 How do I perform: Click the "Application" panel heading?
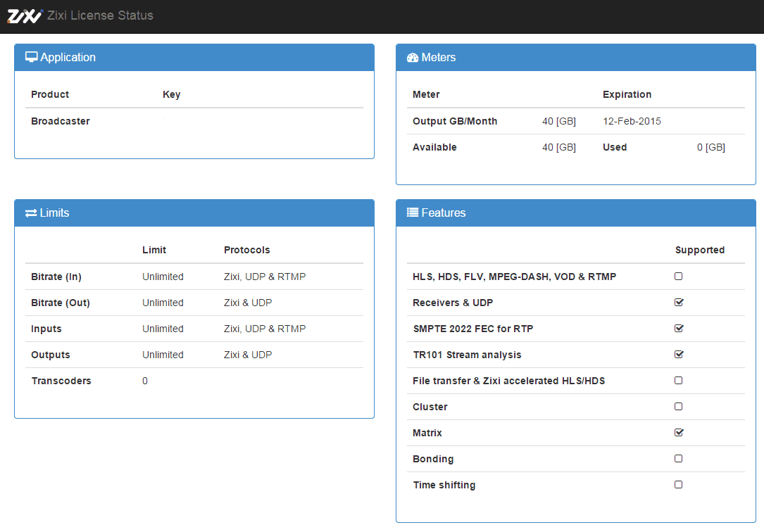(68, 58)
